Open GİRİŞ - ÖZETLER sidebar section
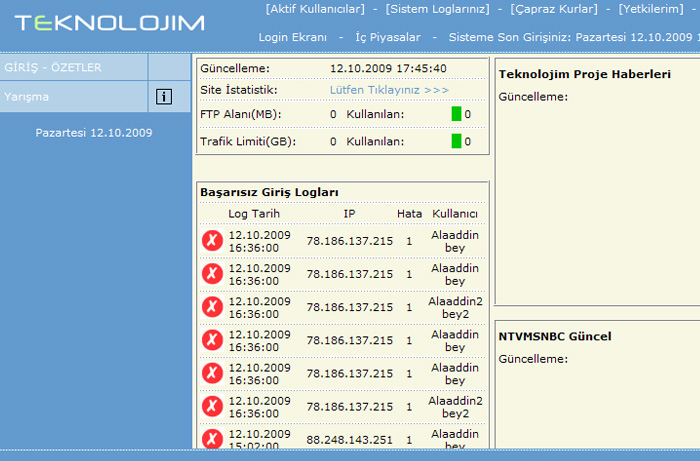Viewport: 700px width, 461px height. click(x=53, y=68)
